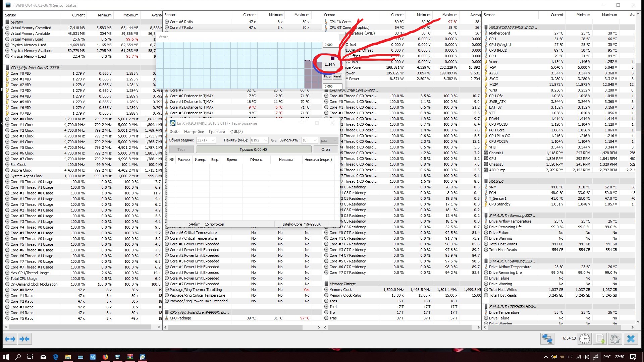Open HWiNFO settings gear icon
Image resolution: width=644 pixels, height=362 pixels.
click(615, 339)
